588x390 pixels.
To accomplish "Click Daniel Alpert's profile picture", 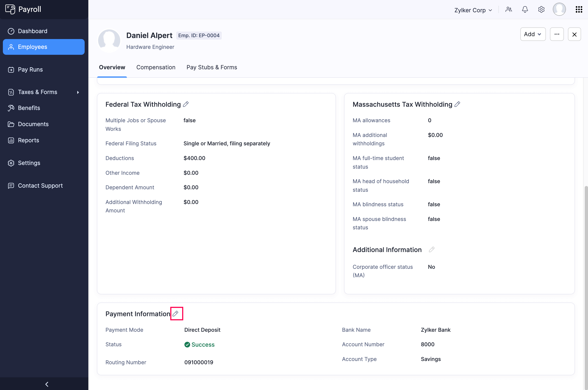I will pyautogui.click(x=109, y=40).
